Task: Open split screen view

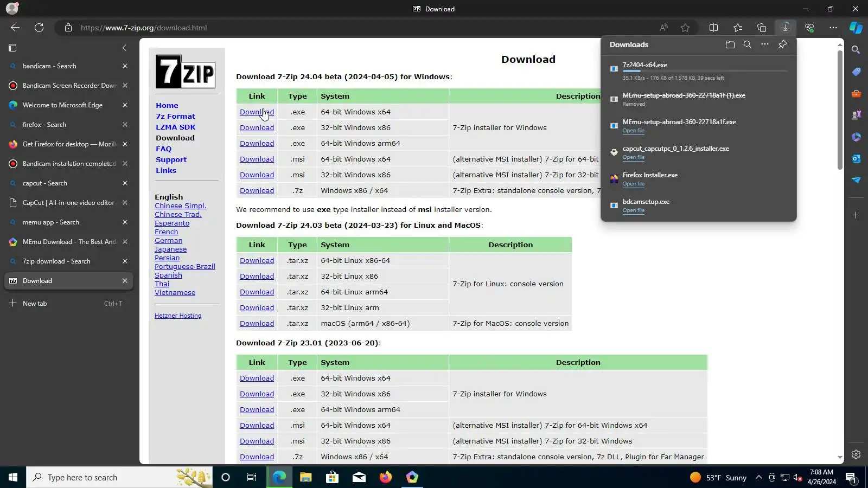Action: pyautogui.click(x=714, y=28)
